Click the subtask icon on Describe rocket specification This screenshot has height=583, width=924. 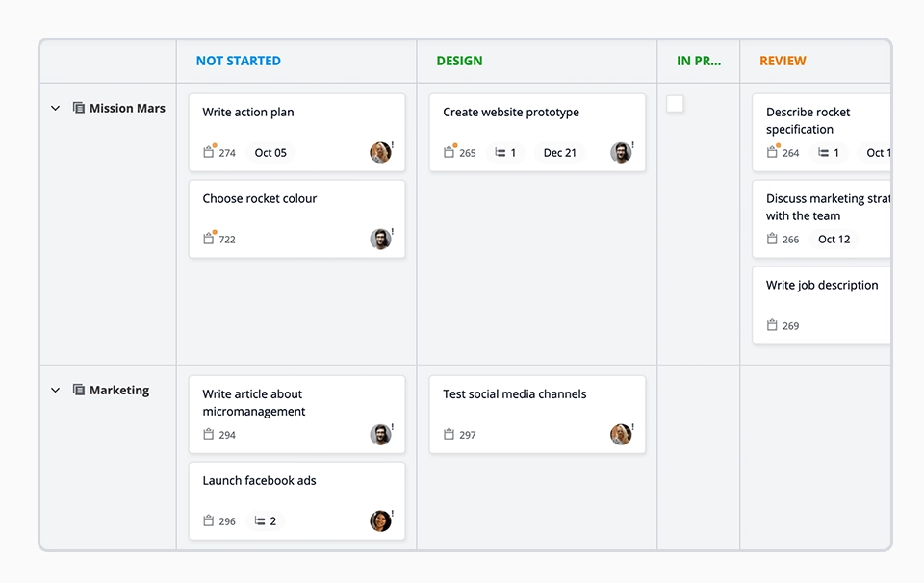click(x=824, y=152)
